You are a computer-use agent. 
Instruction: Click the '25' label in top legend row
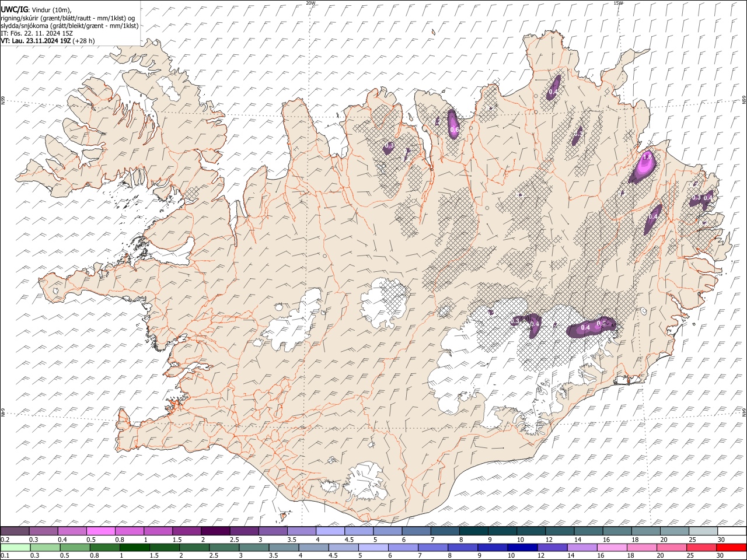click(693, 540)
